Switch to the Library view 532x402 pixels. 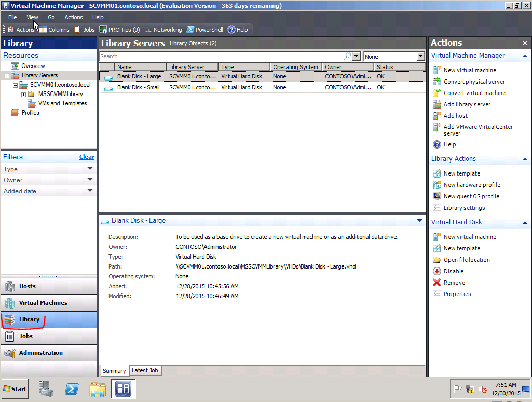click(x=49, y=319)
